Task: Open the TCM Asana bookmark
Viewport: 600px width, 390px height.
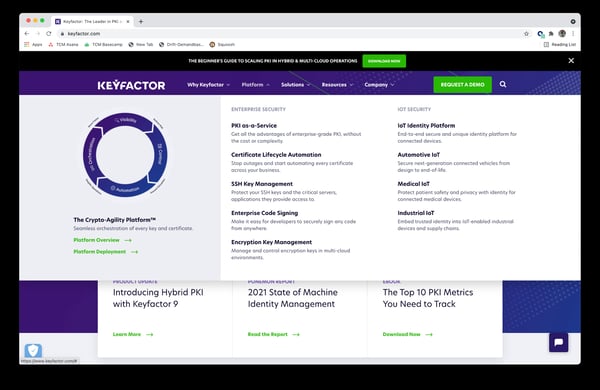Action: (x=64, y=44)
